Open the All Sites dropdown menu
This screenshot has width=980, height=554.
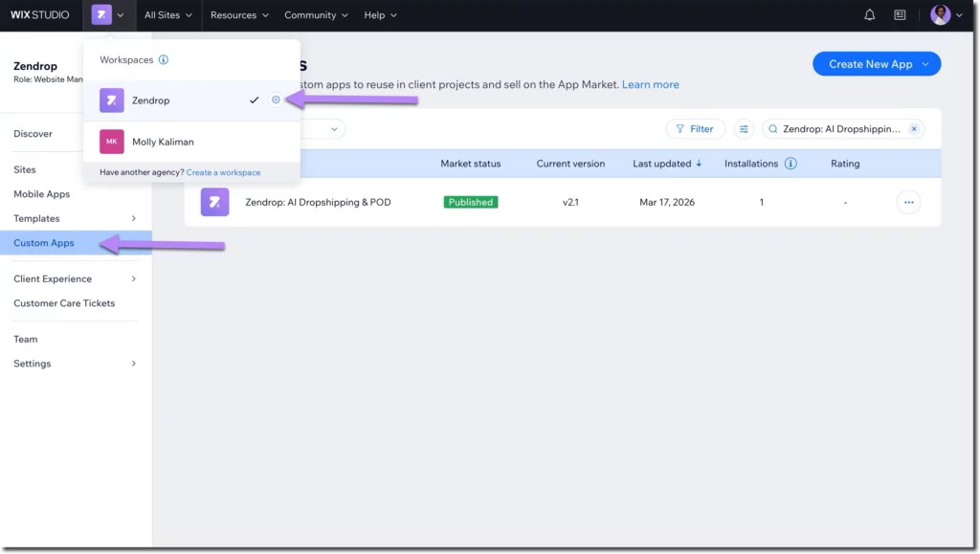tap(168, 15)
